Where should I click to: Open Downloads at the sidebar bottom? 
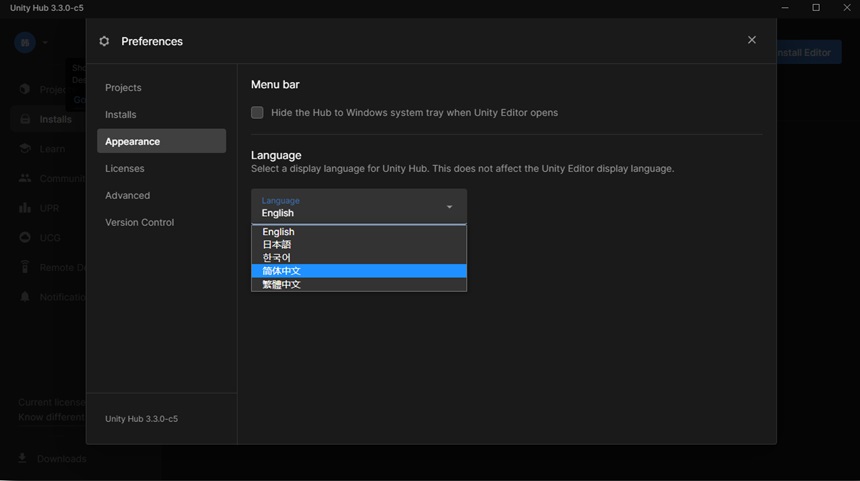click(61, 459)
